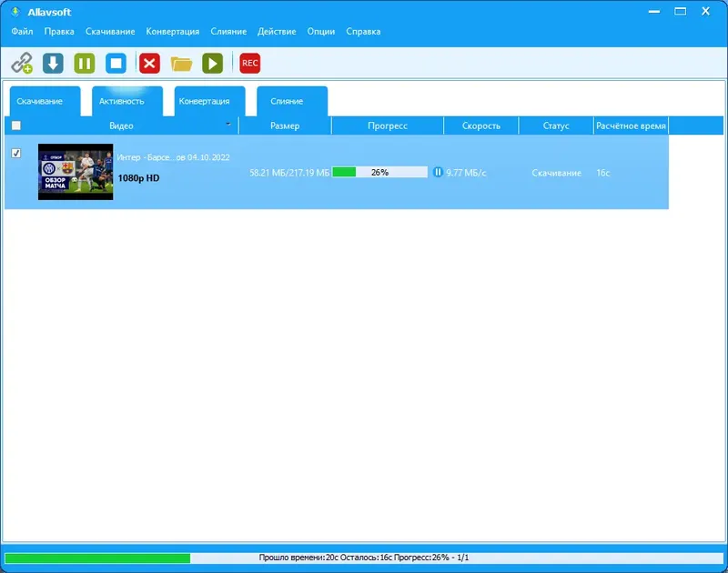
Task: Stop download with the blue square icon
Action: coord(116,63)
